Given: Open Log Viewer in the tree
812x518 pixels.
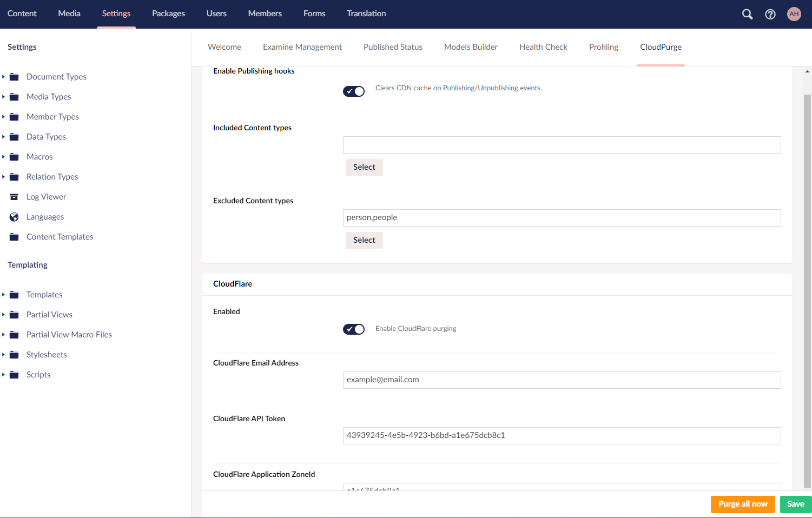Looking at the screenshot, I should (47, 197).
